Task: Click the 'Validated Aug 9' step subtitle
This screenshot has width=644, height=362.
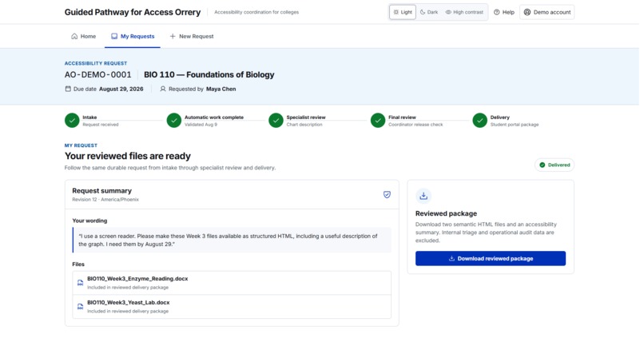Action: pos(202,125)
